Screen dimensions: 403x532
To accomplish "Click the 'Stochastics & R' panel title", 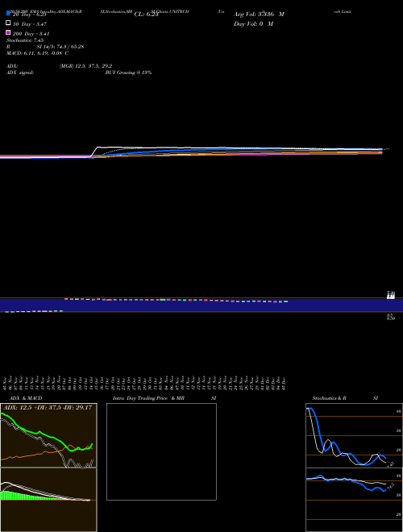I will coord(329,398).
